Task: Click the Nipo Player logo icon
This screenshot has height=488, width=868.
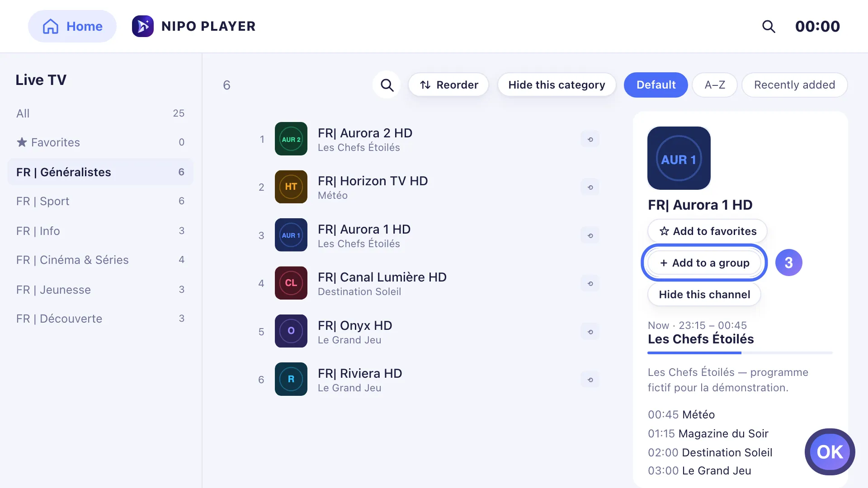Action: tap(143, 26)
